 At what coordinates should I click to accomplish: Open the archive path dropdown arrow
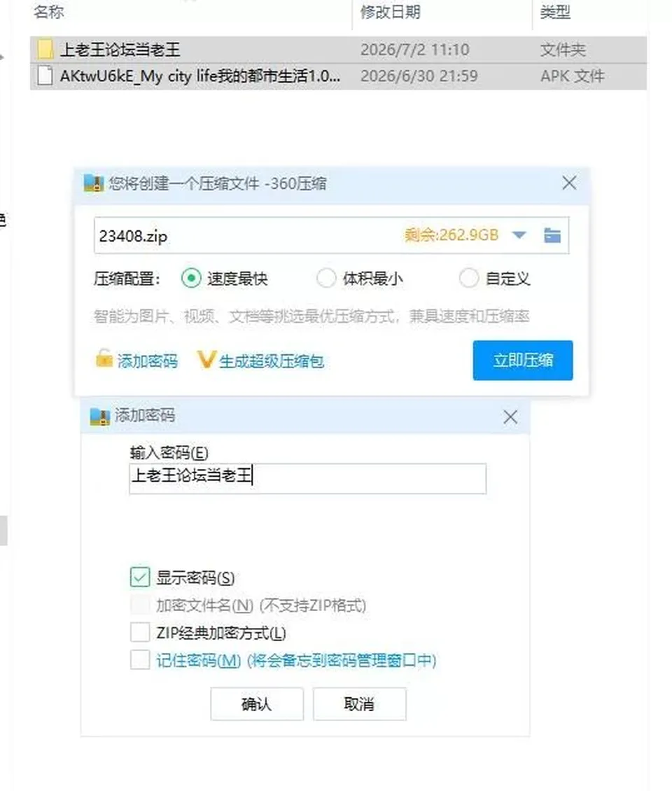click(x=519, y=235)
